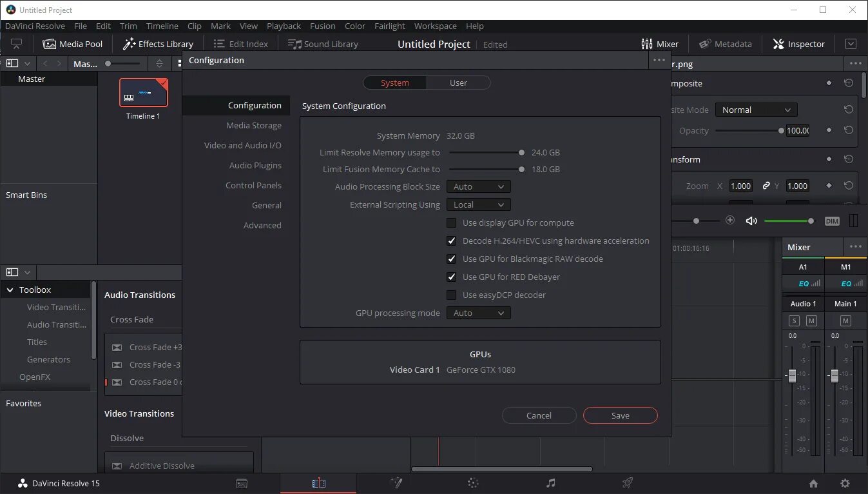Click the Configuration dialog options dots
The height and width of the screenshot is (494, 868).
coord(659,60)
